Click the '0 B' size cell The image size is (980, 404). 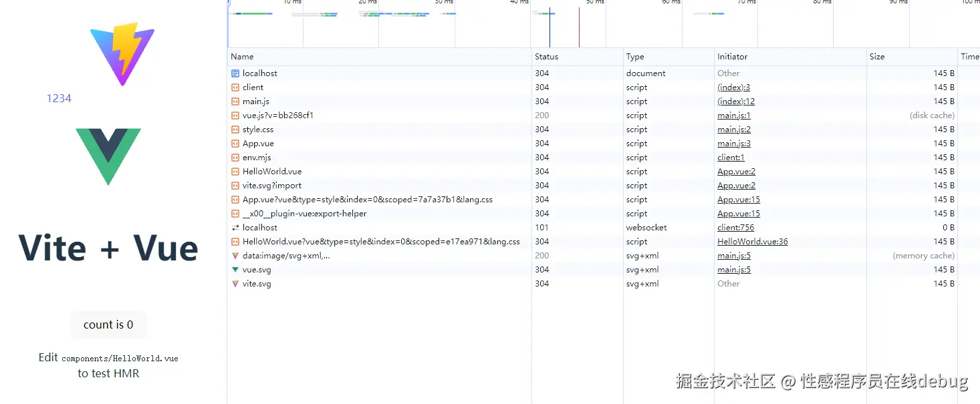(x=947, y=228)
